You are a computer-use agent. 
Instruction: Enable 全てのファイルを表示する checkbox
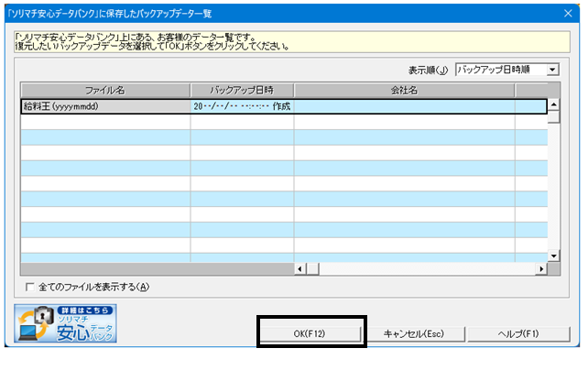click(x=30, y=288)
